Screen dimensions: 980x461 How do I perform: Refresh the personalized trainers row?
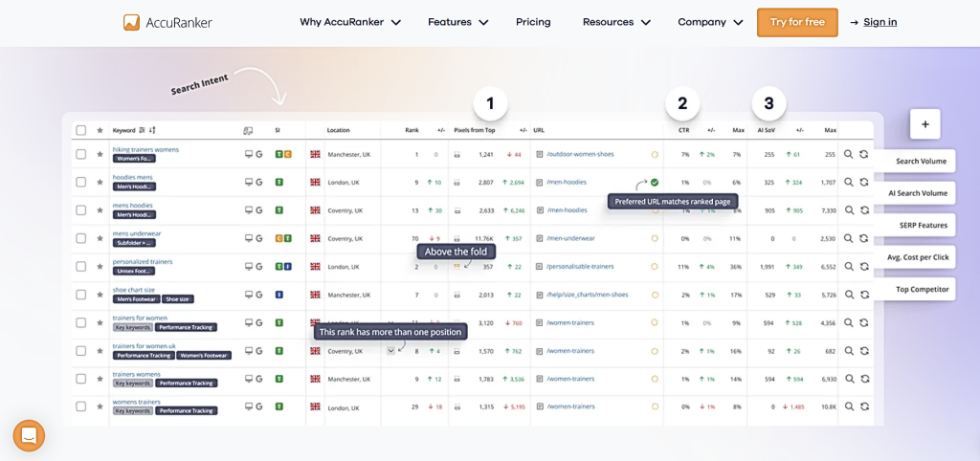point(864,266)
